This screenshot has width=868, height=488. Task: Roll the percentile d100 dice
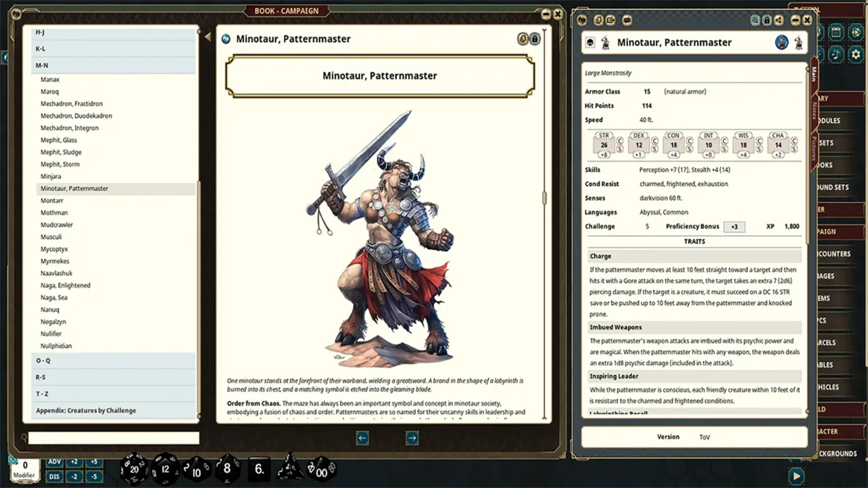[321, 470]
